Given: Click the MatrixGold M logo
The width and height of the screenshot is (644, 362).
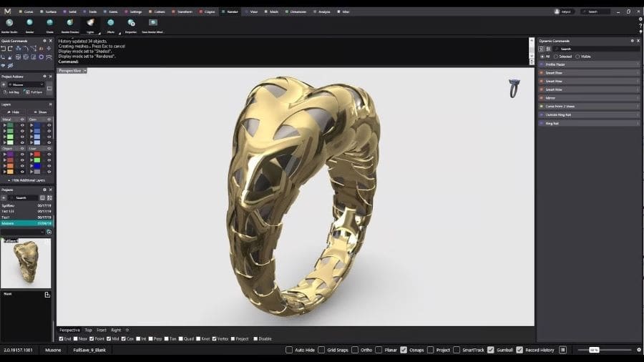Looking at the screenshot, I should coord(7,11).
